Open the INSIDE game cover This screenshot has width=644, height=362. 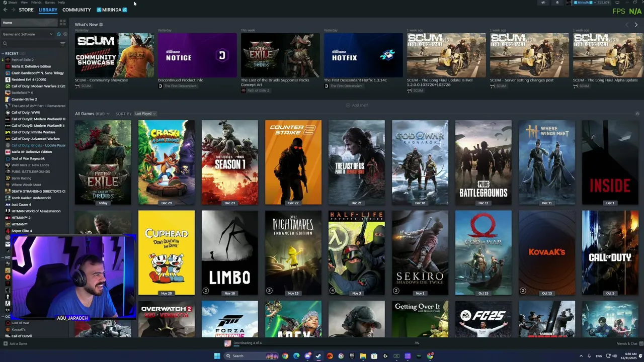tap(610, 162)
